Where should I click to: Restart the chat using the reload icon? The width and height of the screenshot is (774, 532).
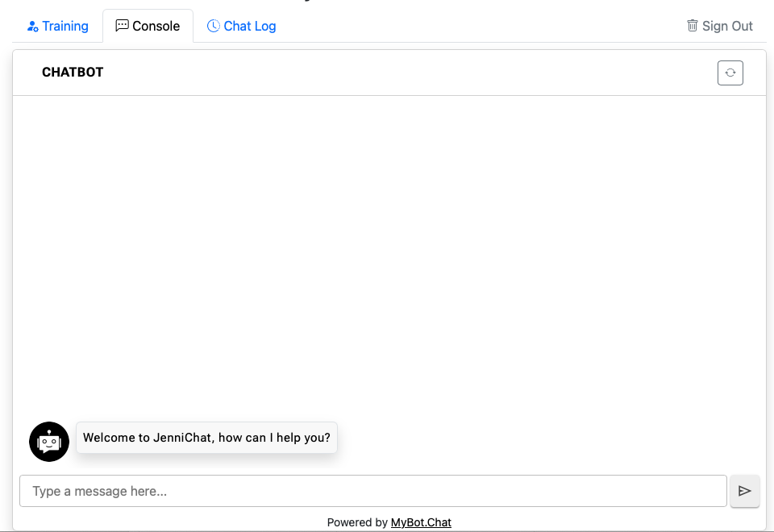point(730,72)
